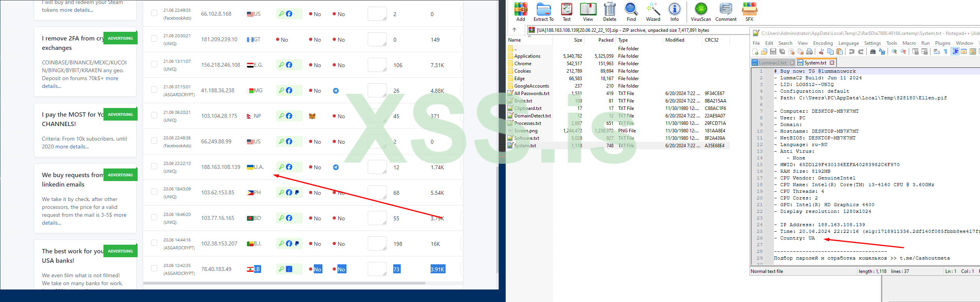Close the System.txt tab
Screen dimensions: 980x302
832,63
